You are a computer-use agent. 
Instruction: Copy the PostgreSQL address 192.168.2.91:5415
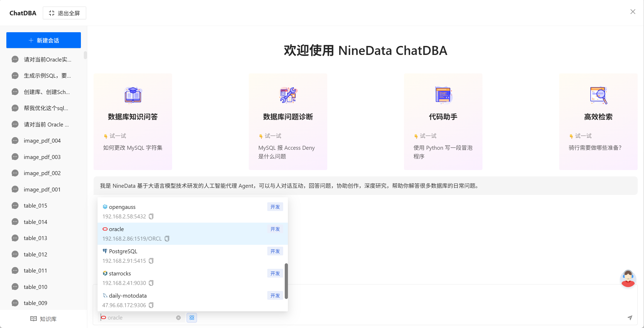[151, 261]
